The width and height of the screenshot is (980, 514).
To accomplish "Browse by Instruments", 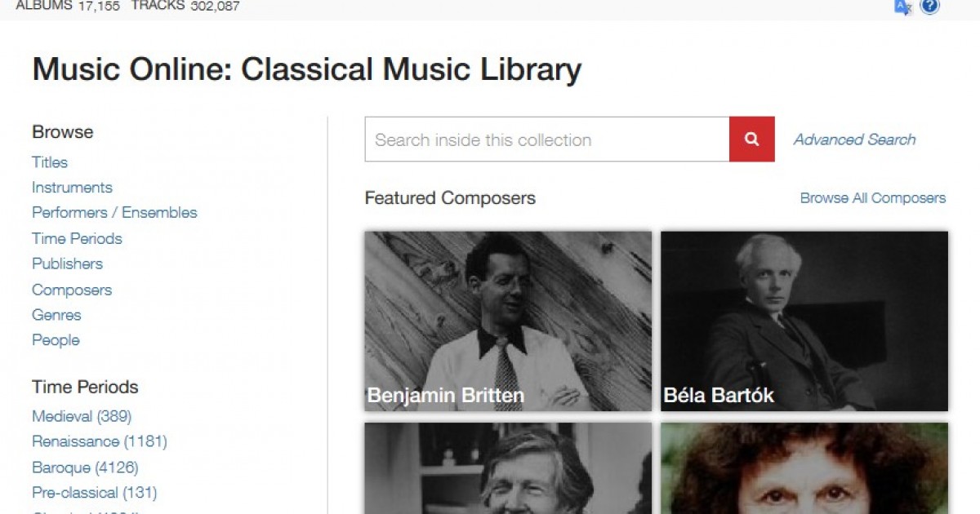I will tap(72, 188).
